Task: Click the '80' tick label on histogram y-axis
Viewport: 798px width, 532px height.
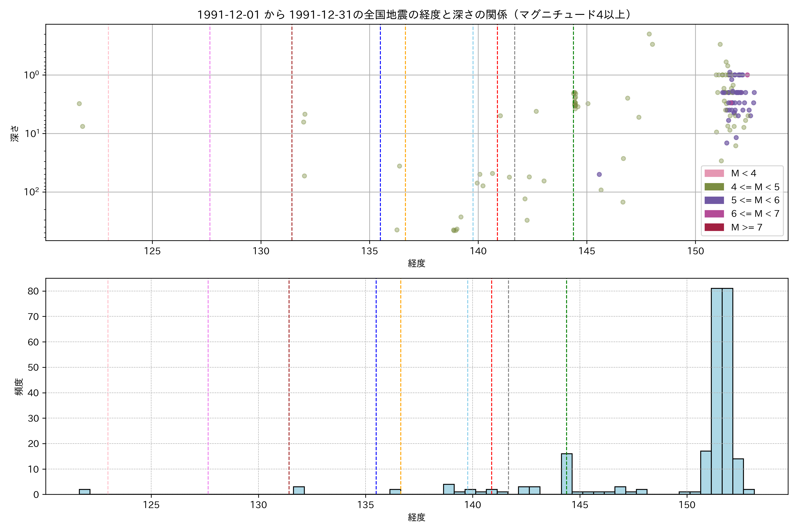Action: (33, 291)
